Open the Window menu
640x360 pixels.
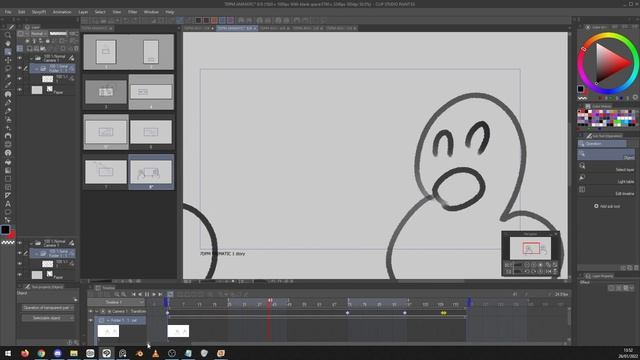151,12
